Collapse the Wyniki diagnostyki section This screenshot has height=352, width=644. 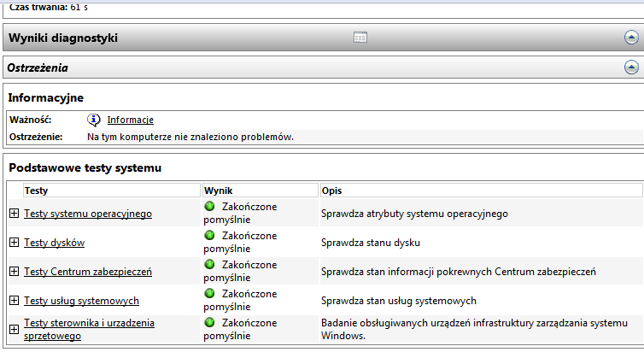[x=630, y=38]
